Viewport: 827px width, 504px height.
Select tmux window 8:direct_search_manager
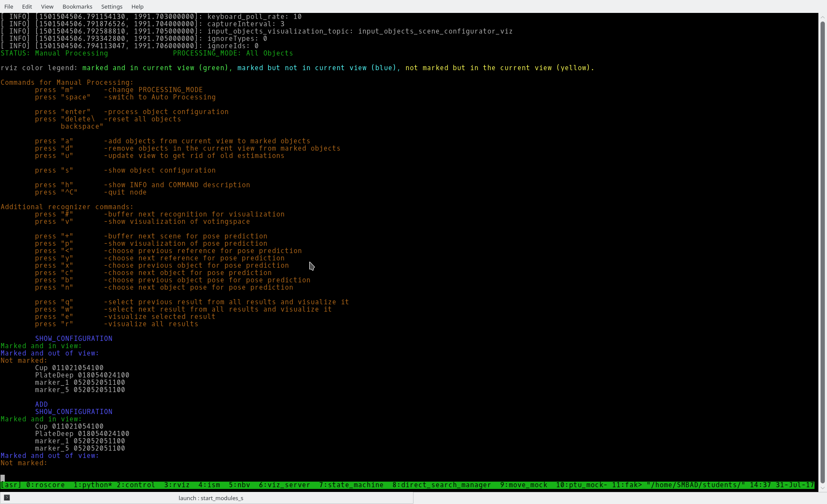(x=441, y=485)
